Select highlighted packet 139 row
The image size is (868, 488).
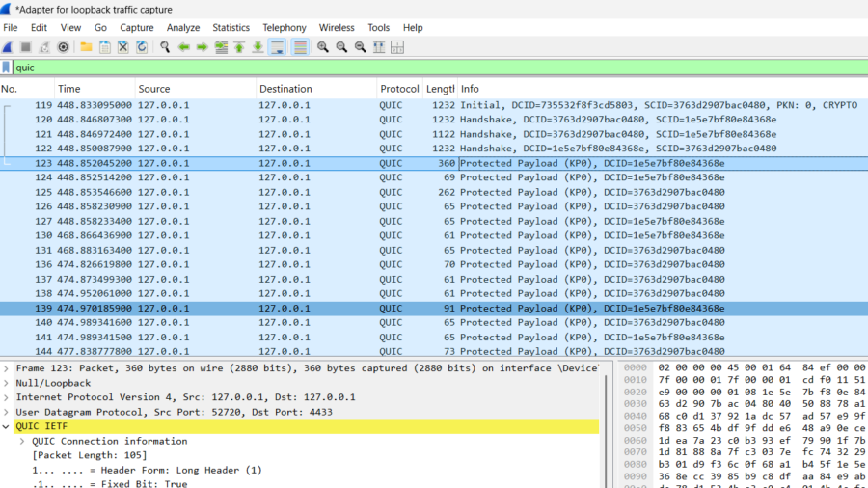[x=434, y=309]
